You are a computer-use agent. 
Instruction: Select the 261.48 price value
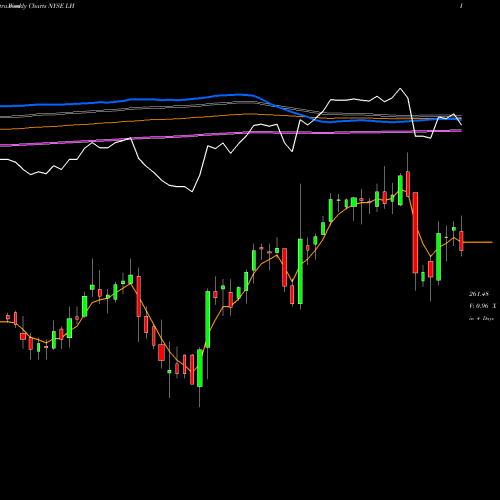479,294
